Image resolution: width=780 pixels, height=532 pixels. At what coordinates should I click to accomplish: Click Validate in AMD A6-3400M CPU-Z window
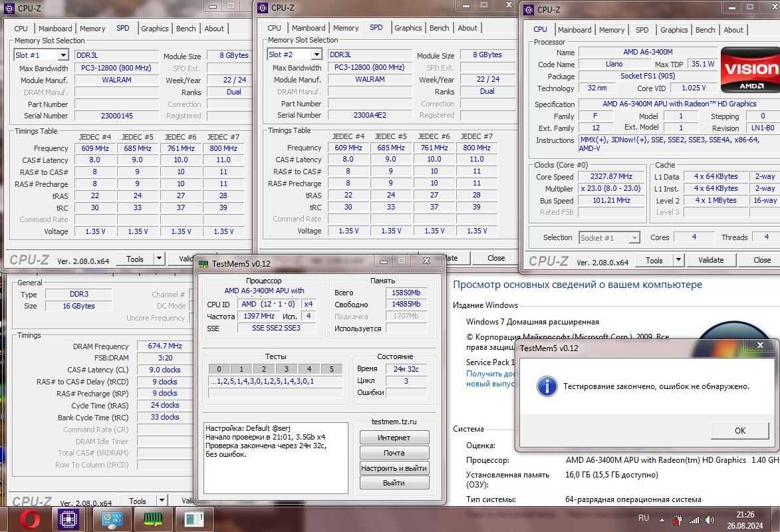(x=710, y=260)
